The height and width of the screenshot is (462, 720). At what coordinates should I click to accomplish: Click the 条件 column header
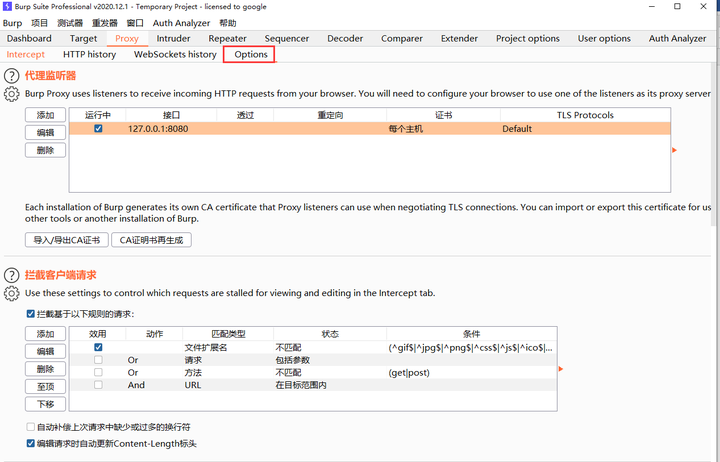[x=472, y=334]
